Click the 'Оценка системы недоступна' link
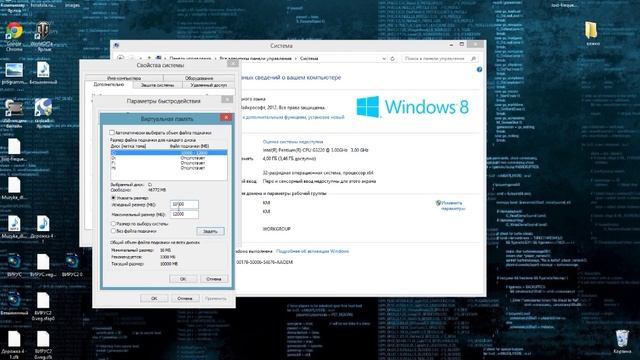 [x=293, y=142]
